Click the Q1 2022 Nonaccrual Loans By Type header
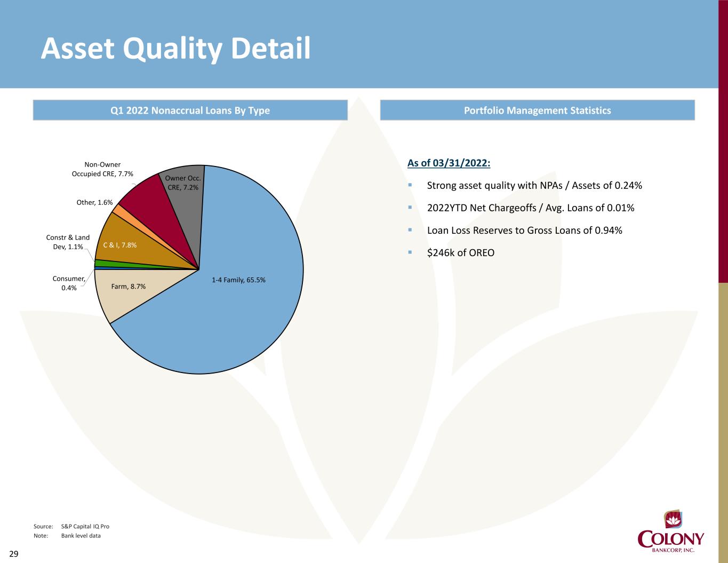Image resolution: width=728 pixels, height=563 pixels. click(x=190, y=110)
